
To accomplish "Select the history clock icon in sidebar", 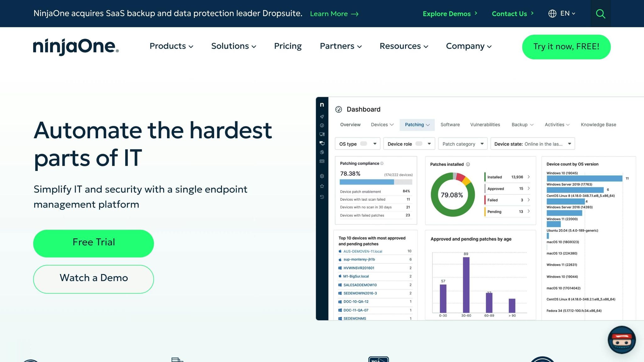I will [322, 197].
